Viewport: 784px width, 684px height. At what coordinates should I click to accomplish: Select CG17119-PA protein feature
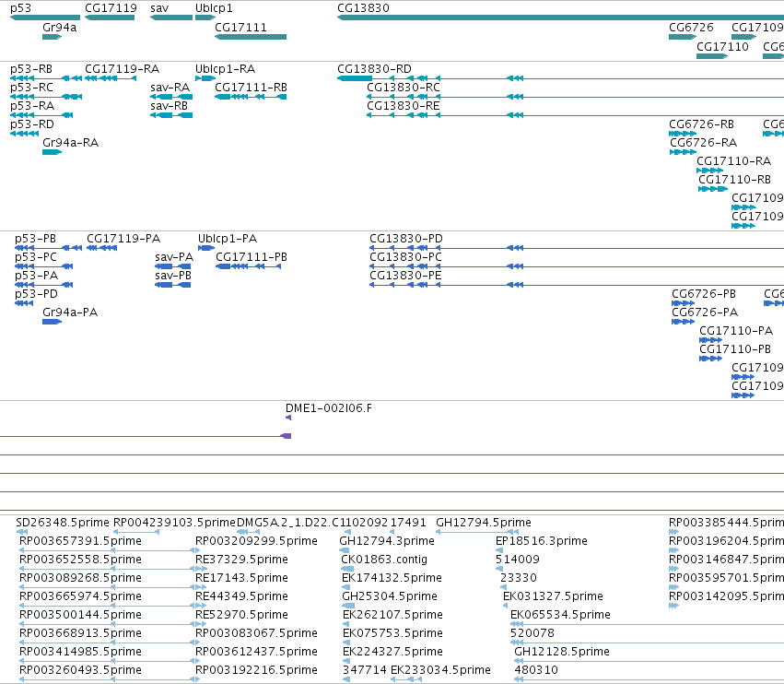102,248
